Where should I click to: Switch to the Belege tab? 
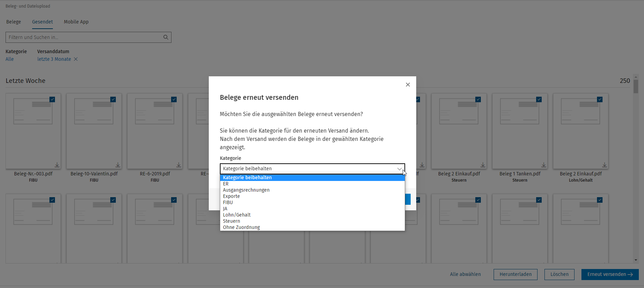pos(13,22)
